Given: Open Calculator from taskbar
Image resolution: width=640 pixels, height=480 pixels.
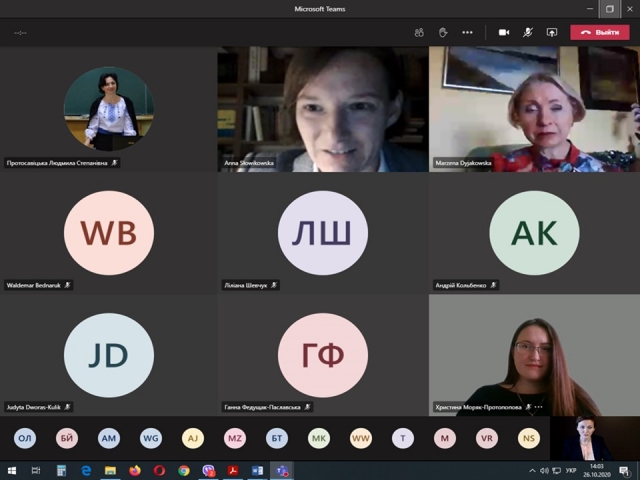Looking at the screenshot, I should (x=61, y=471).
